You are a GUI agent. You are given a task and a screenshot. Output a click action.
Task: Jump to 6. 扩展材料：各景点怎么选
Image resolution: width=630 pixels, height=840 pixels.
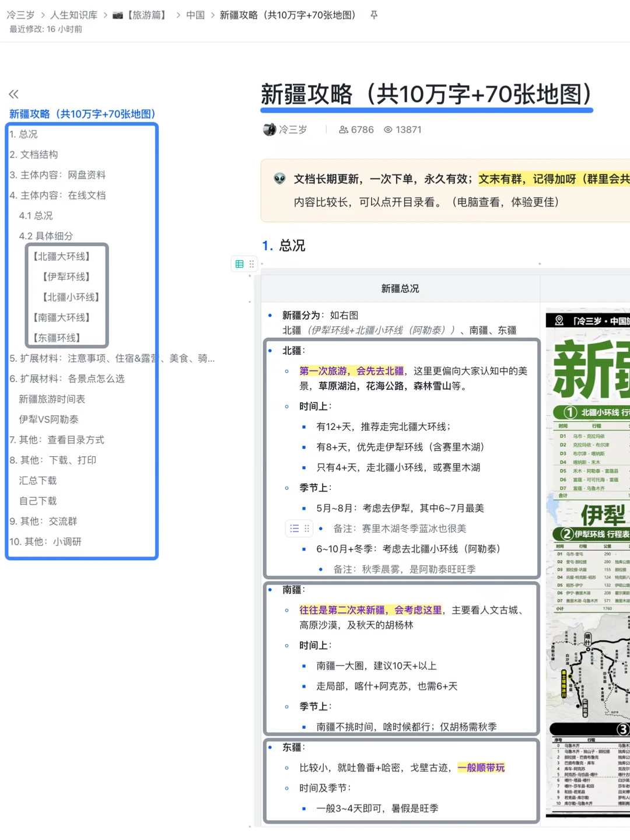pyautogui.click(x=66, y=379)
